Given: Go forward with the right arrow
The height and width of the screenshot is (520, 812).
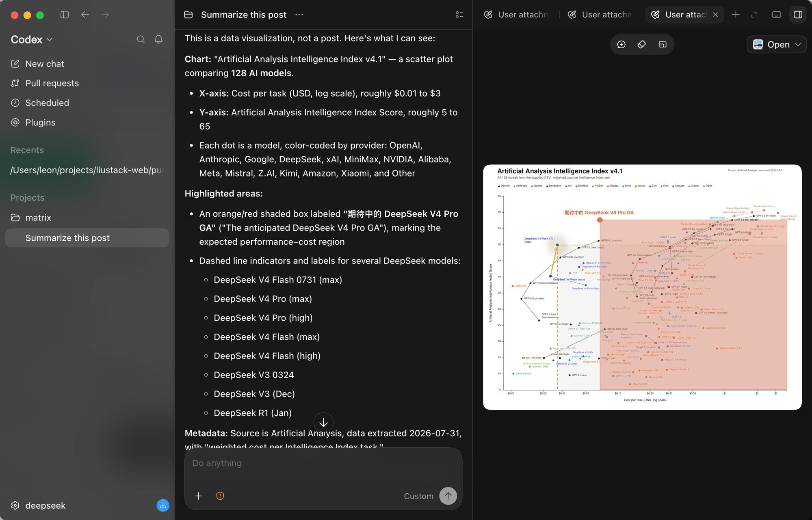Looking at the screenshot, I should click(x=105, y=15).
